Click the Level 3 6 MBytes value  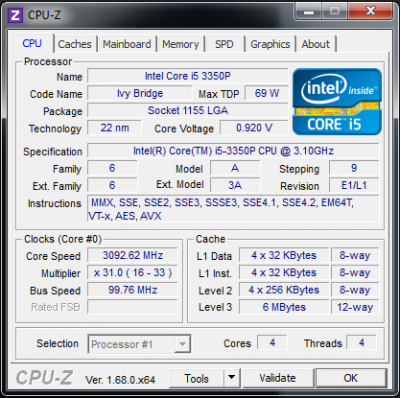click(284, 307)
